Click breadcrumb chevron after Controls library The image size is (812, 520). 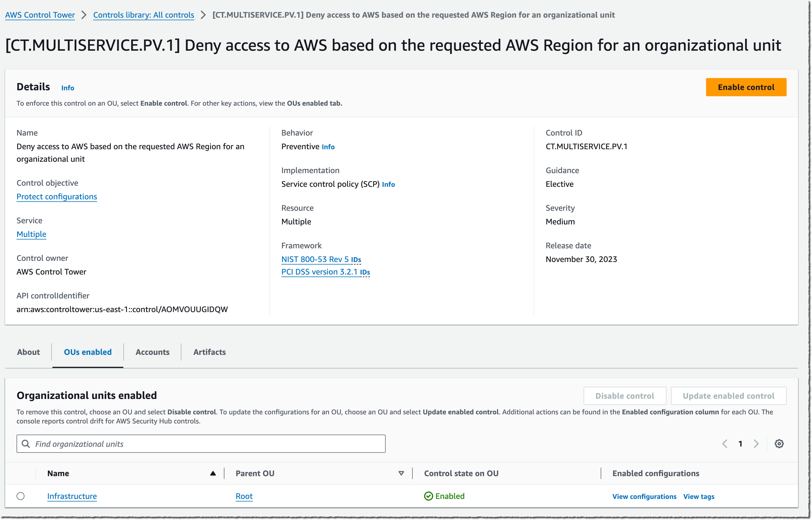(x=203, y=15)
